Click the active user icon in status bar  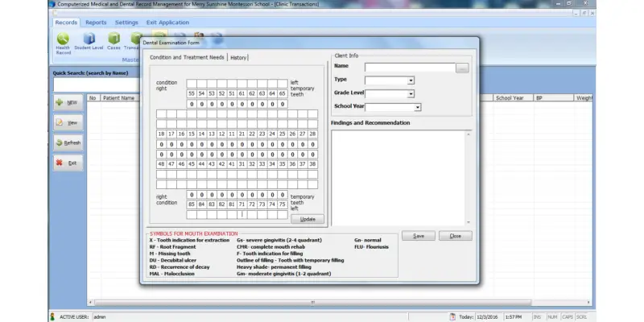[x=52, y=317]
